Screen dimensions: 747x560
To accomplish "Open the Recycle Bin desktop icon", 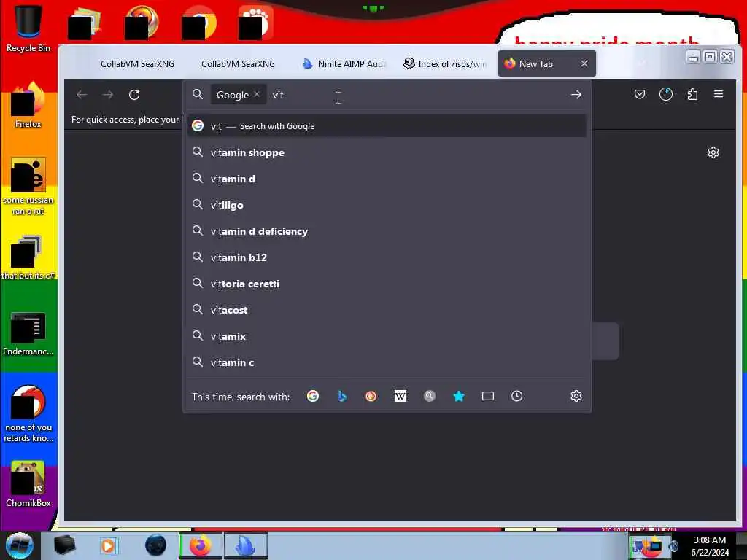I will click(x=28, y=28).
